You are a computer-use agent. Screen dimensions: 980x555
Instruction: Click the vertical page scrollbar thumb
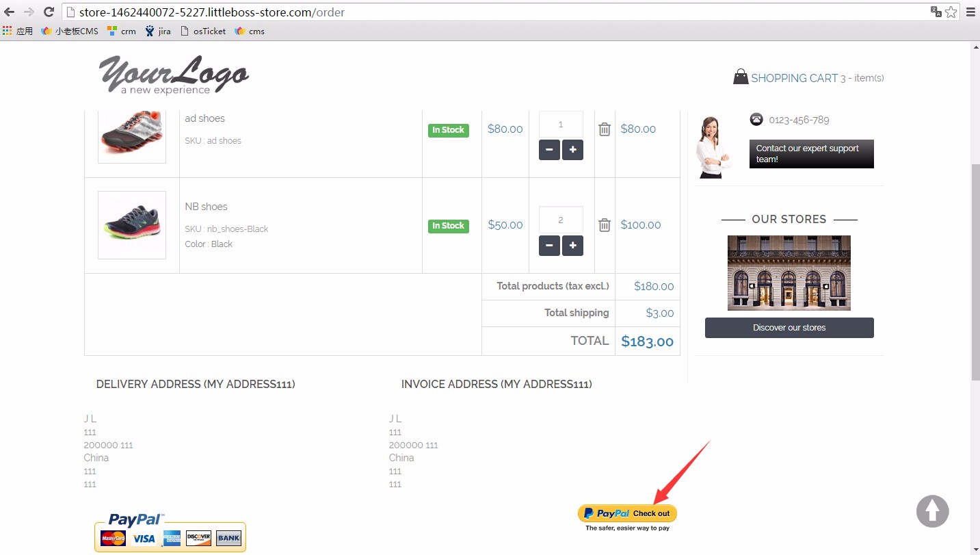point(975,272)
